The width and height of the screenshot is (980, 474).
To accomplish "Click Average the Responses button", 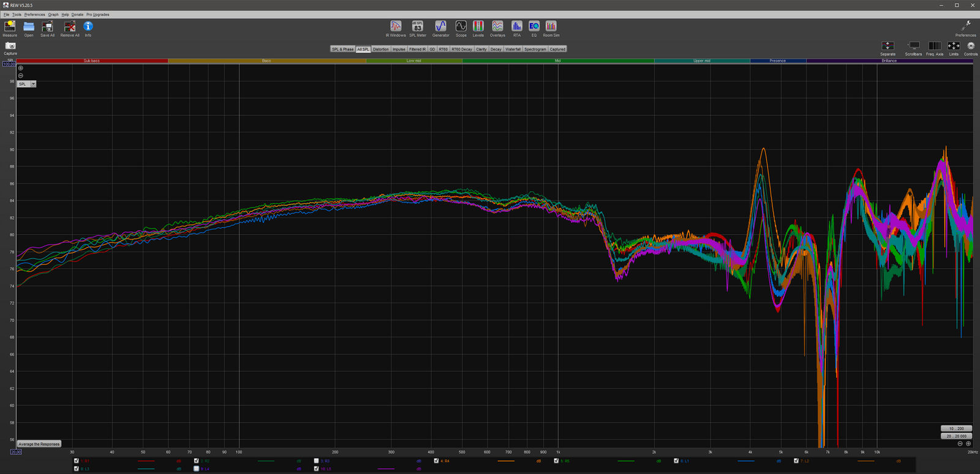I will [39, 444].
